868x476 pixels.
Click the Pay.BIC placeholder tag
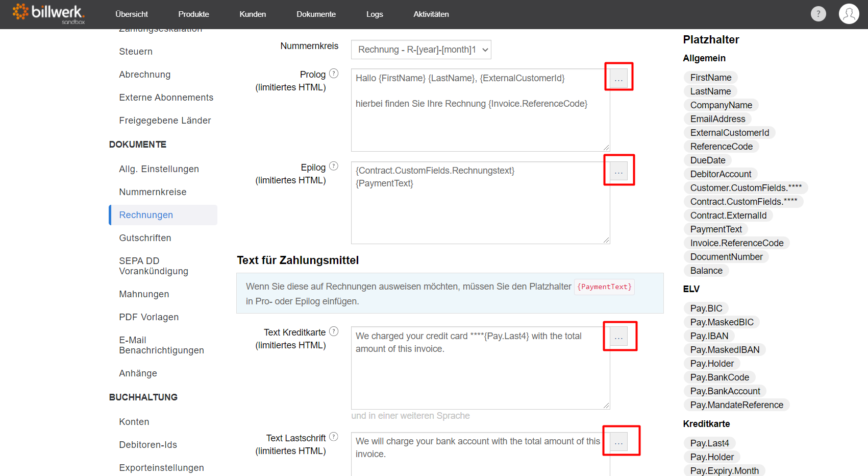[x=706, y=308]
